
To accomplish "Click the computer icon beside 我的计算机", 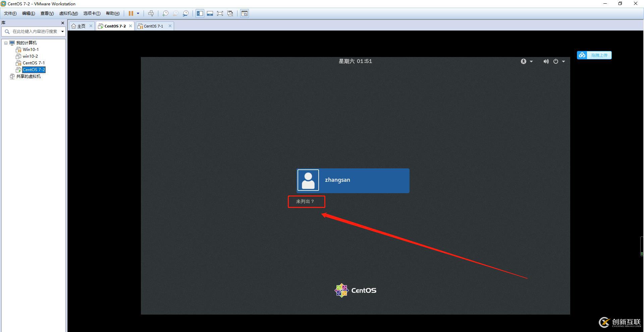I will (12, 43).
